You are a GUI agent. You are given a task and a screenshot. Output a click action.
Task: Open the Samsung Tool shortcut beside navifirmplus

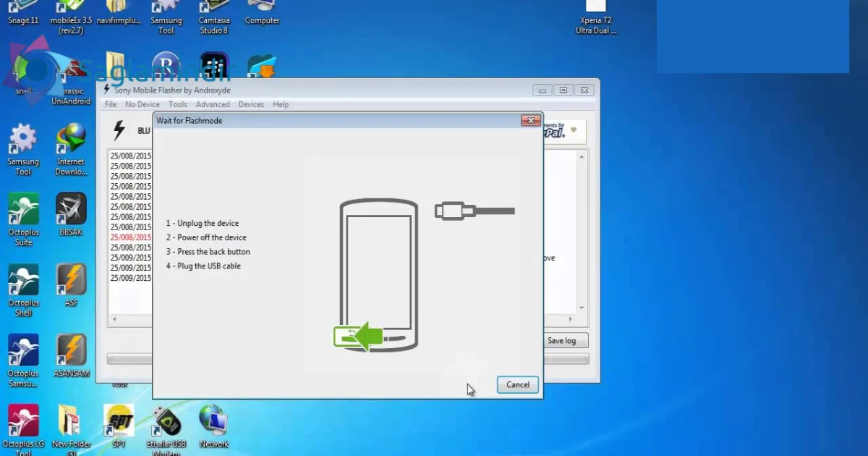click(166, 17)
